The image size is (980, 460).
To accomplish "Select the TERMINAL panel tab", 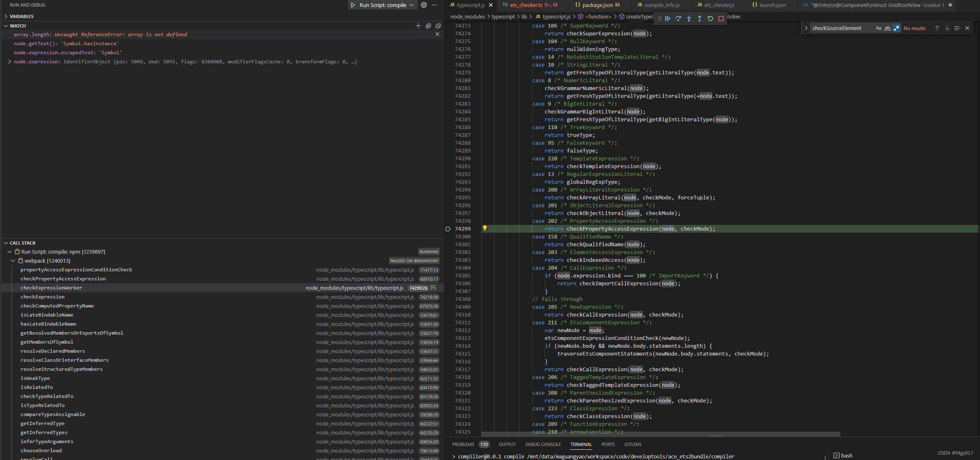I will click(581, 444).
